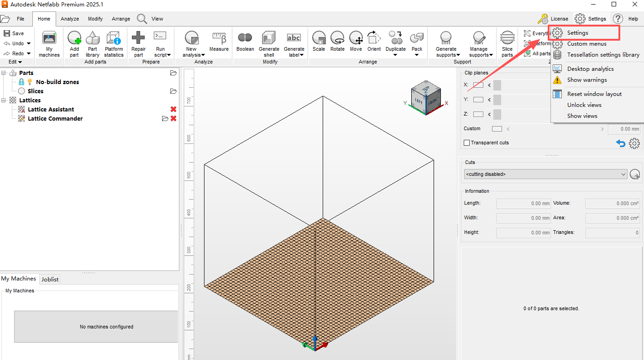Click the Generate shell icon
Viewport: 644px width, 360px height.
[269, 38]
